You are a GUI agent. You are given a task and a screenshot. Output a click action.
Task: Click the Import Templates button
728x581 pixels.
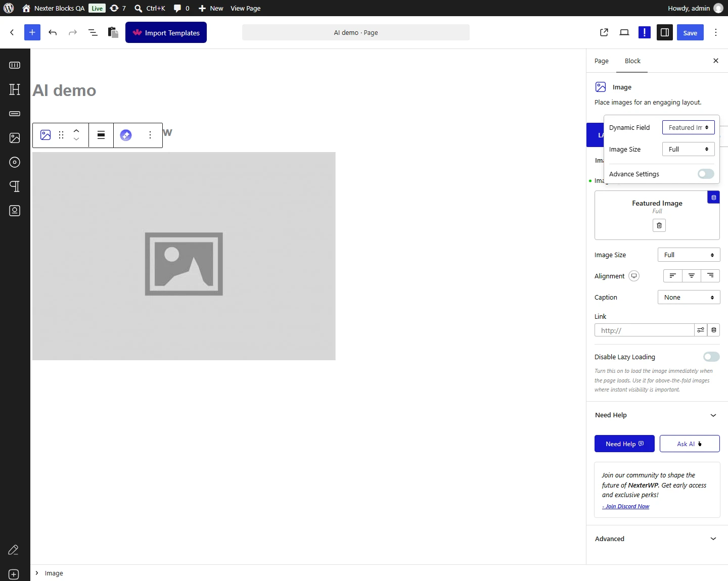(166, 32)
